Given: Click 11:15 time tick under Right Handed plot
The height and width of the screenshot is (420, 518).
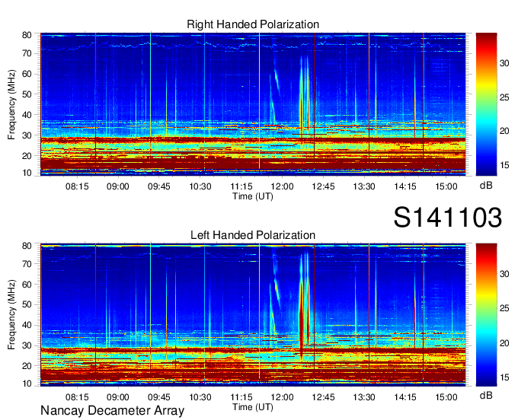Looking at the screenshot, I should [241, 186].
